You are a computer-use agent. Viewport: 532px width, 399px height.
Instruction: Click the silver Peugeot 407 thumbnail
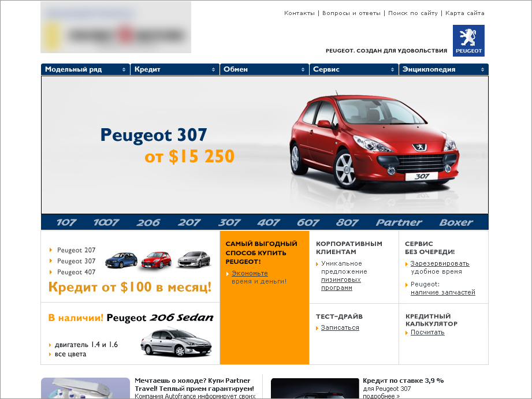click(194, 259)
